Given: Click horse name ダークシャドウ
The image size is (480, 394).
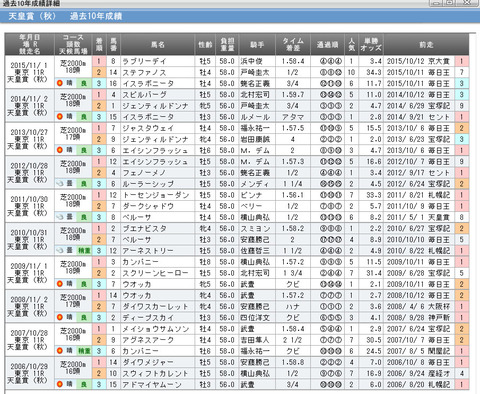Looking at the screenshot, I should tap(148, 206).
